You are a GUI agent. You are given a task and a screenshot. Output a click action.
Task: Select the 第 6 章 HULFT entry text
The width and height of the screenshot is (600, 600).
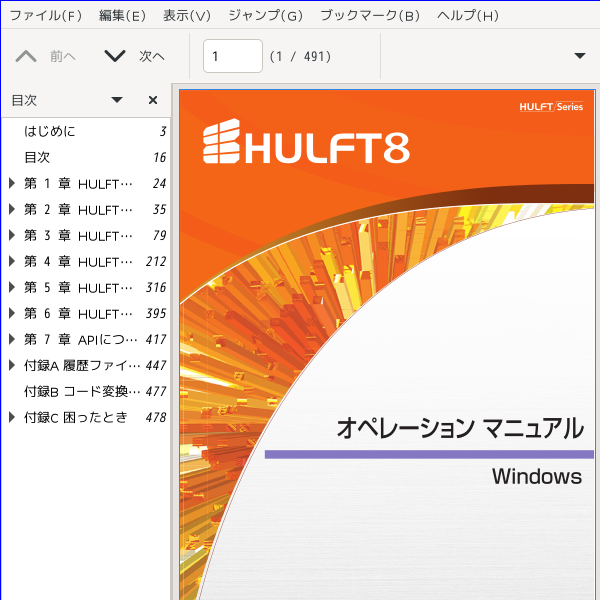point(78,314)
